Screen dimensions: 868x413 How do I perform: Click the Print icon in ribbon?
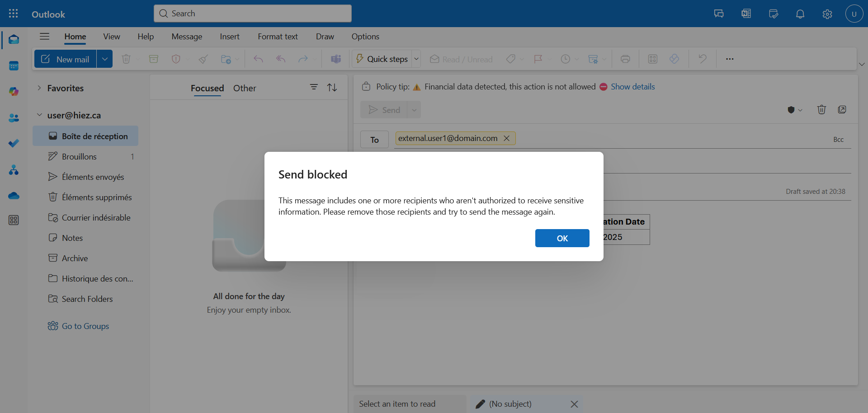pyautogui.click(x=625, y=59)
